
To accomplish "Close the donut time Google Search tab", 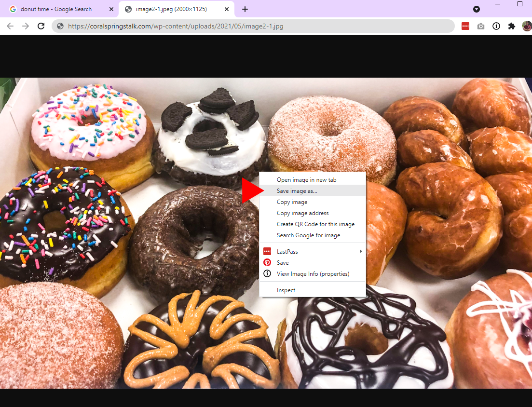I will pos(111,9).
